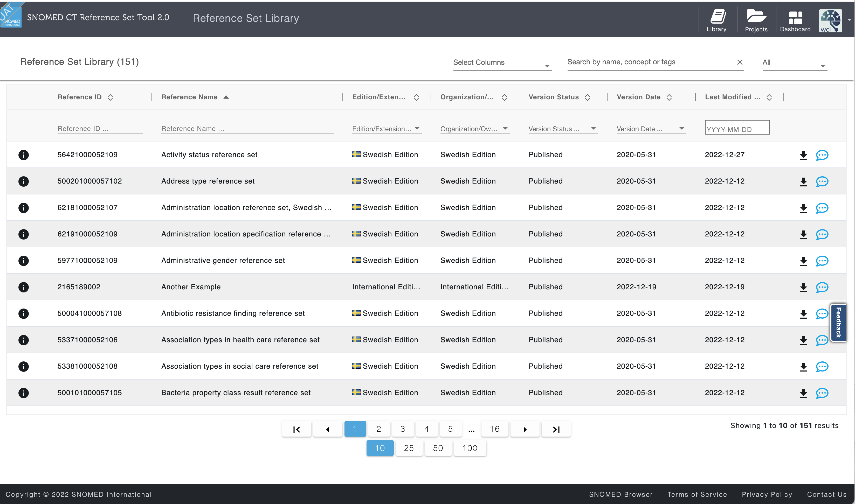Open Organization/Owner filter dropdown

pos(475,129)
